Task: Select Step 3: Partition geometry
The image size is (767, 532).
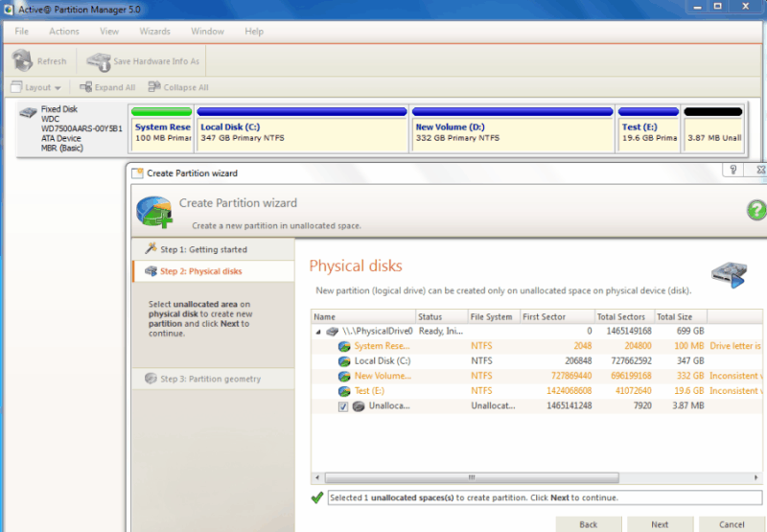Action: click(x=213, y=379)
